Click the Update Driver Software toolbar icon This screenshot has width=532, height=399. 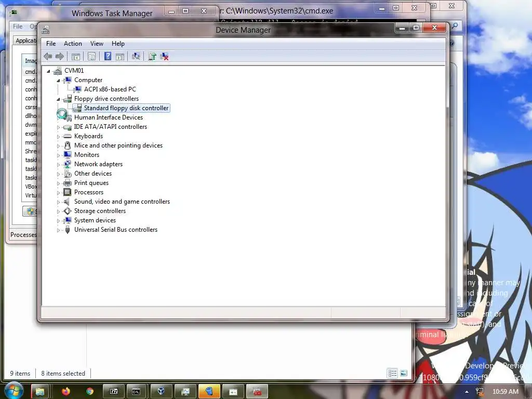tap(152, 56)
